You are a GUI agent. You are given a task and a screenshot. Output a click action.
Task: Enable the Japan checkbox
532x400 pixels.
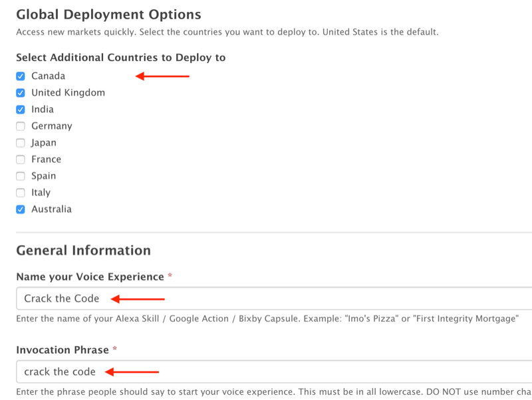pos(21,143)
